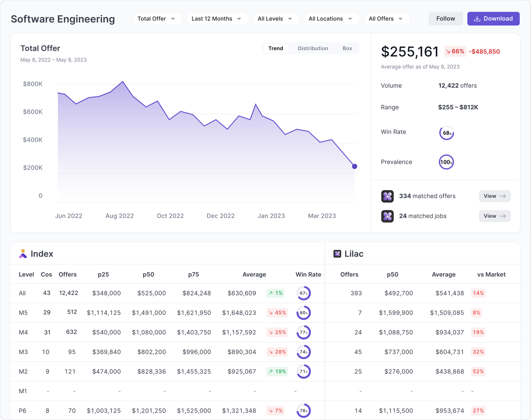Open the Total Offer metric dropdown
The image size is (531, 420).
(x=157, y=18)
